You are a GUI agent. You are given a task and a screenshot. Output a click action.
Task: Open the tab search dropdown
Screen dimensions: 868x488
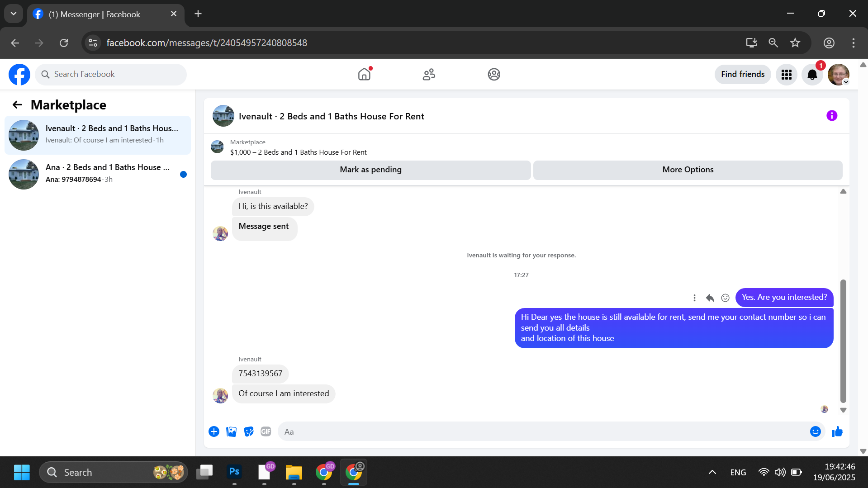(x=14, y=14)
